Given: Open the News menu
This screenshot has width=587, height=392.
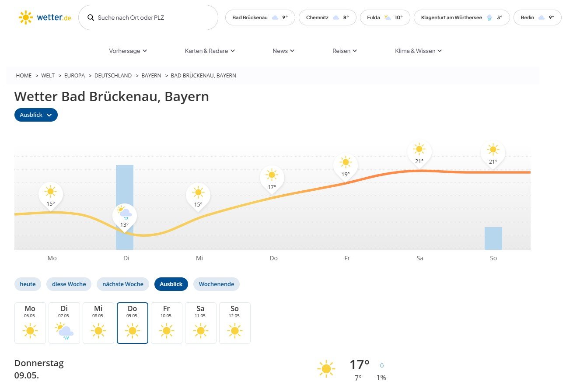Looking at the screenshot, I should tap(283, 51).
